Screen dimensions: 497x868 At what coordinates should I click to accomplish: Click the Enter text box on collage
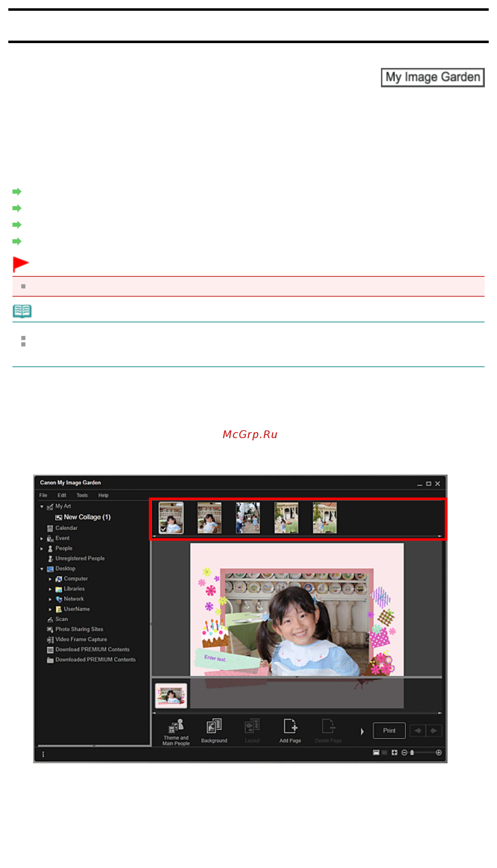coord(215,658)
